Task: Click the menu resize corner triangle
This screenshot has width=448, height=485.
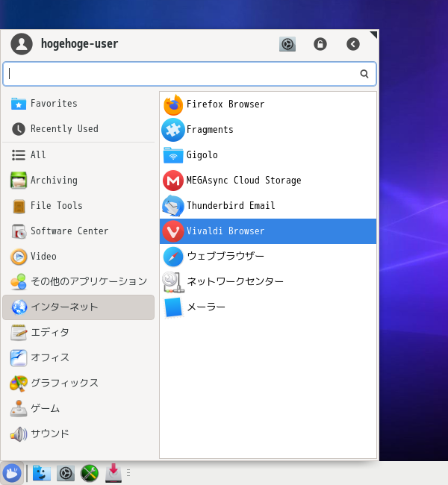Action: pos(373,34)
